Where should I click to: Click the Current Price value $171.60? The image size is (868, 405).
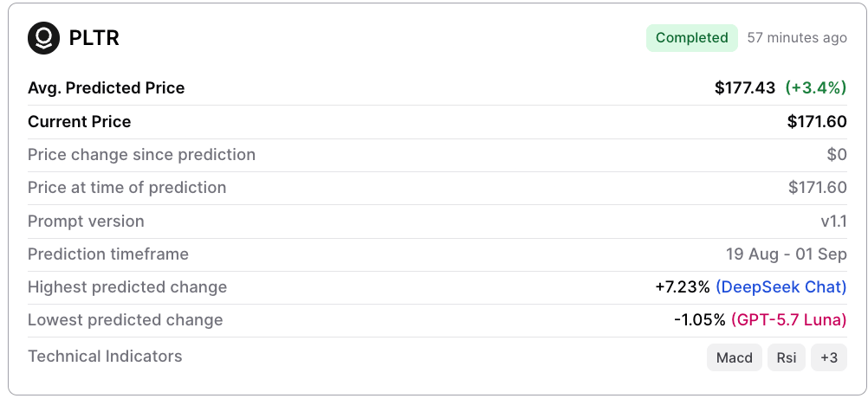(817, 122)
